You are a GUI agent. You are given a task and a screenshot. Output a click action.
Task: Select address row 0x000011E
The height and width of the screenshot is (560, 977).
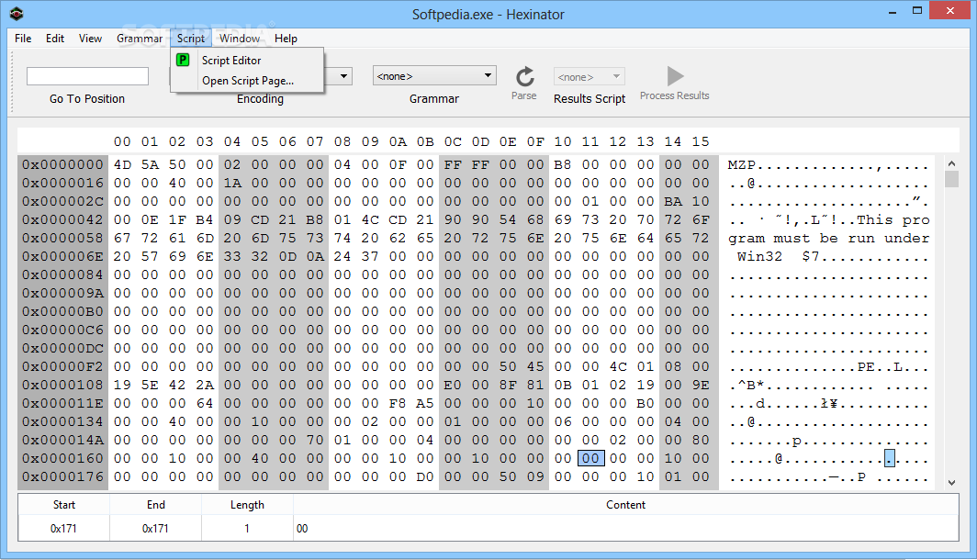click(62, 404)
